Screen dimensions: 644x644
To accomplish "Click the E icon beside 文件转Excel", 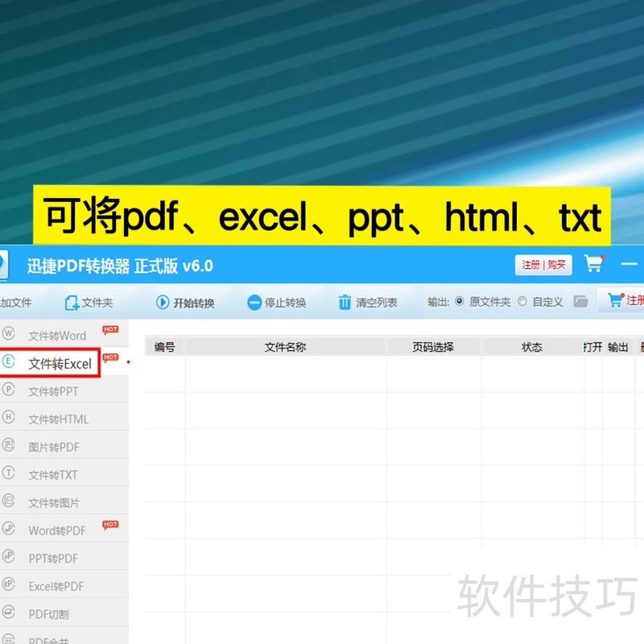I will [x=9, y=361].
